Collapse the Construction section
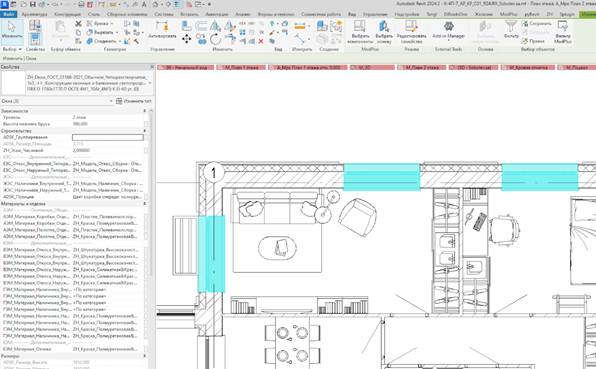 145,131
